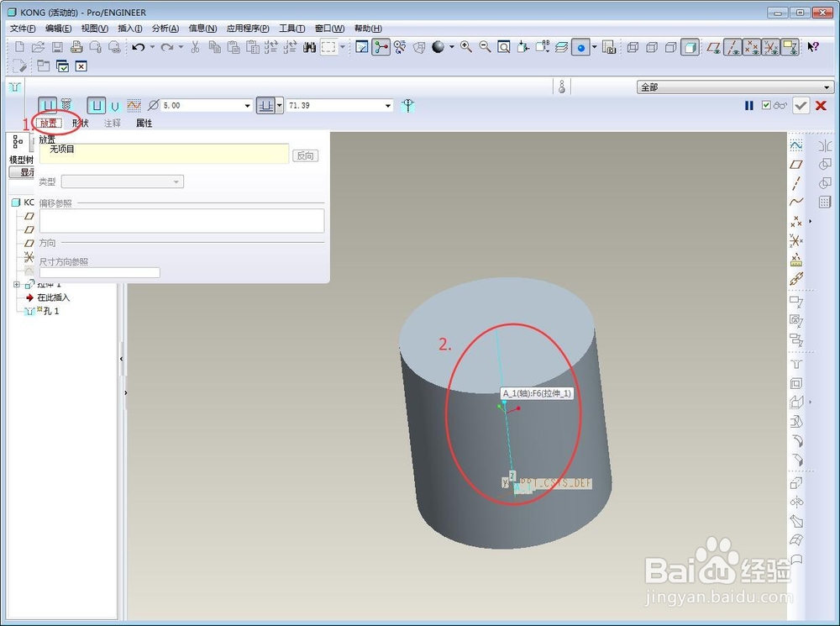840x626 pixels.
Task: Click the Cut scissors icon
Action: point(196,47)
